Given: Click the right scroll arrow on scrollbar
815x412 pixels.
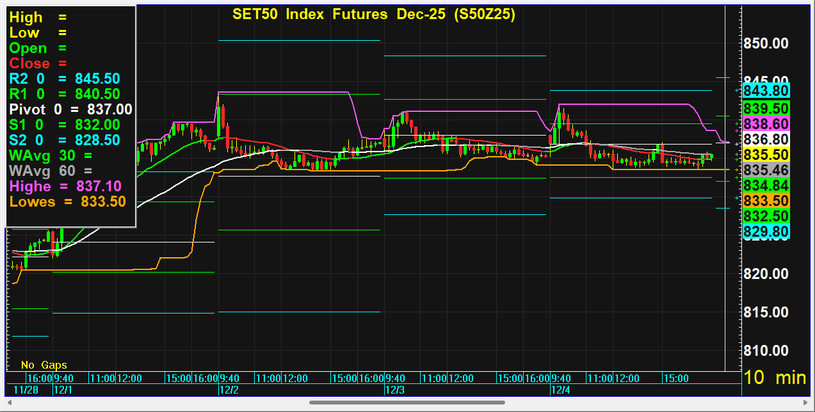Looking at the screenshot, I should point(807,403).
